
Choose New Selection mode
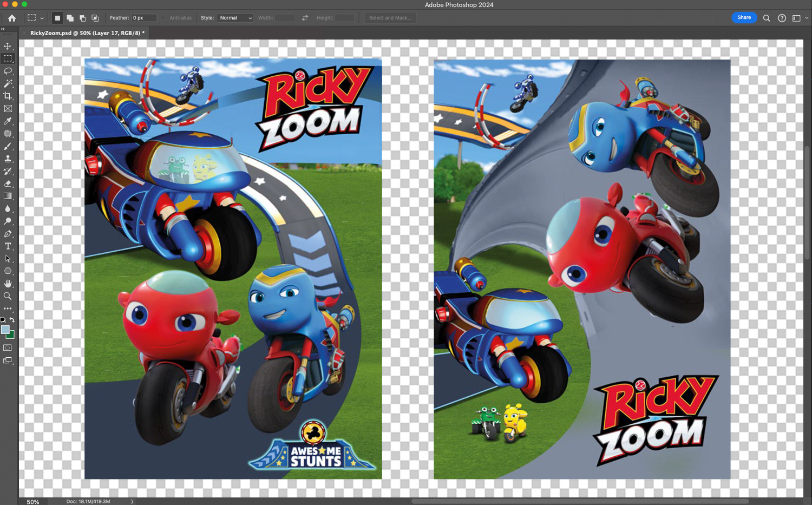pyautogui.click(x=57, y=18)
